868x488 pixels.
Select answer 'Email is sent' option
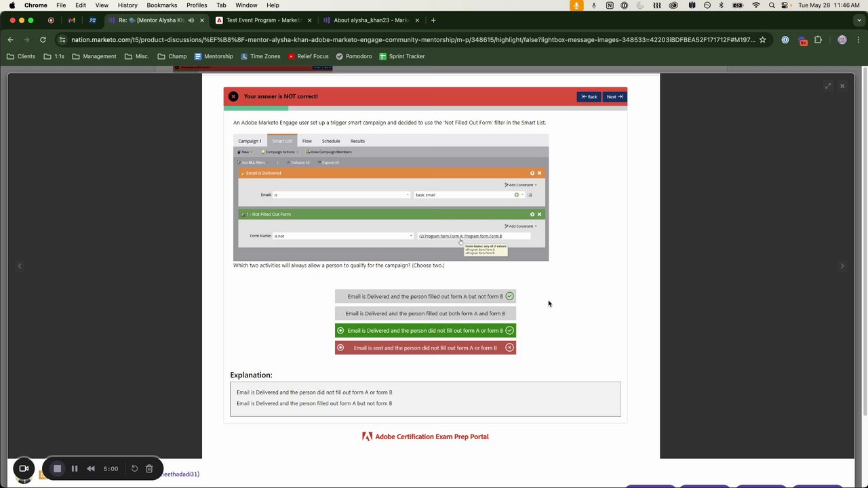click(425, 348)
